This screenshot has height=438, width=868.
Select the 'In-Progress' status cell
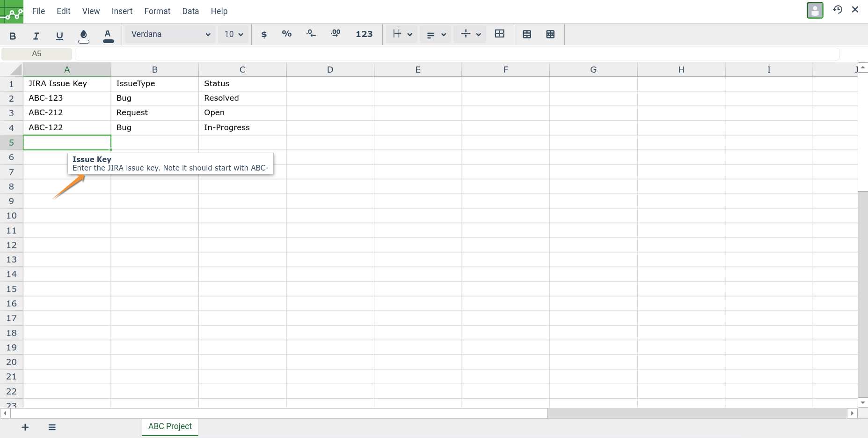[x=242, y=128]
